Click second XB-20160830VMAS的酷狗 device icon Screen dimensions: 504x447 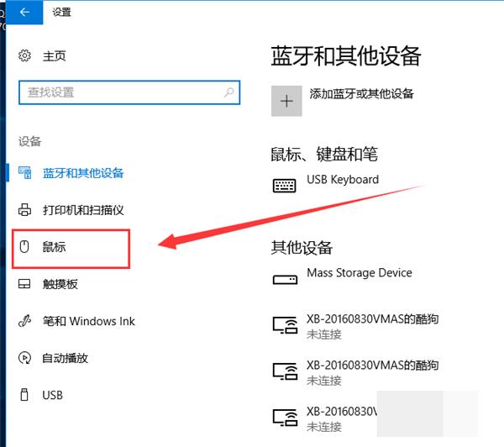(285, 371)
